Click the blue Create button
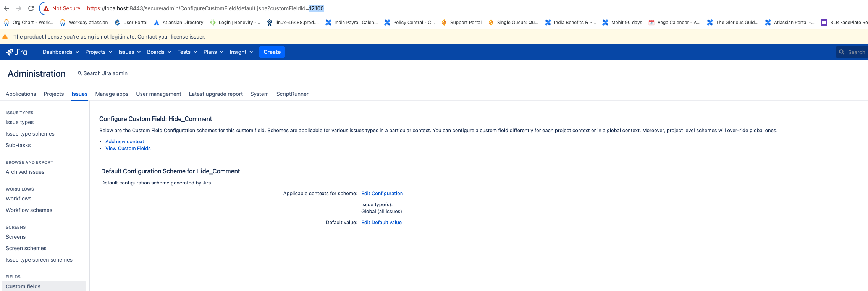 click(272, 52)
